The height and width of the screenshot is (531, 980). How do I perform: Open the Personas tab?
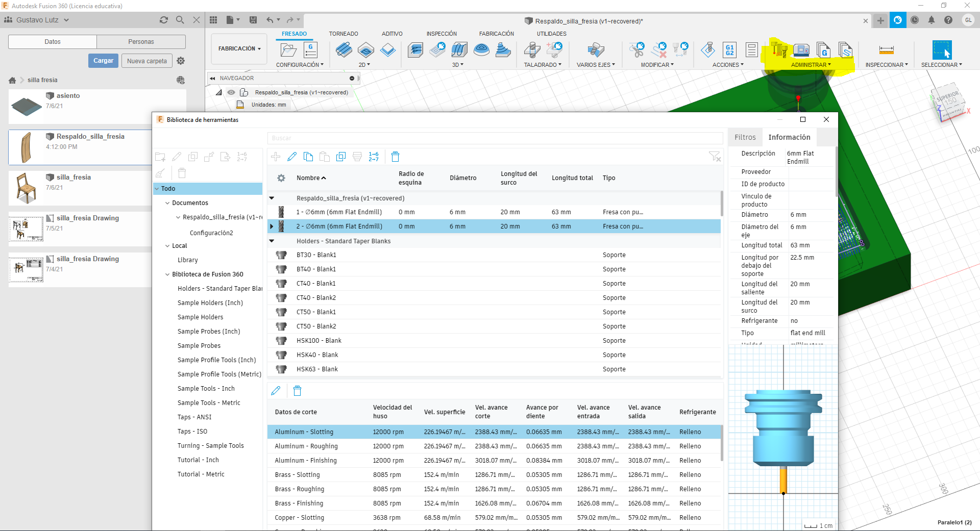click(x=141, y=42)
